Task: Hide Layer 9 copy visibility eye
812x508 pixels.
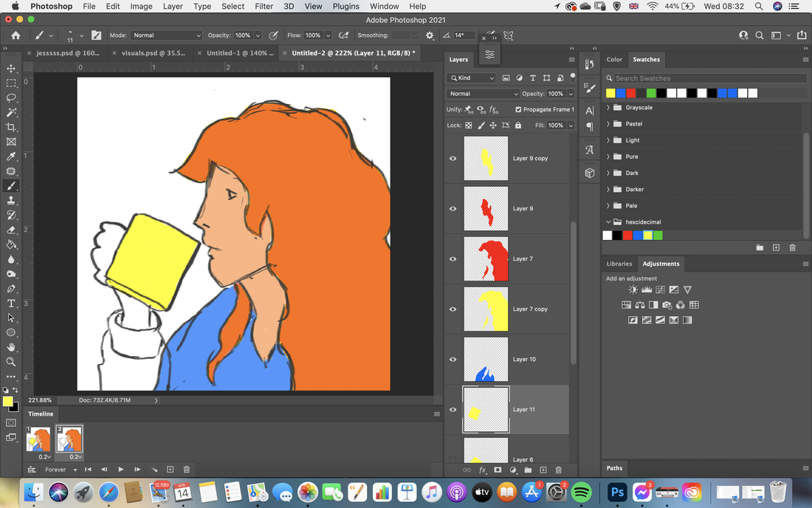Action: click(x=453, y=159)
